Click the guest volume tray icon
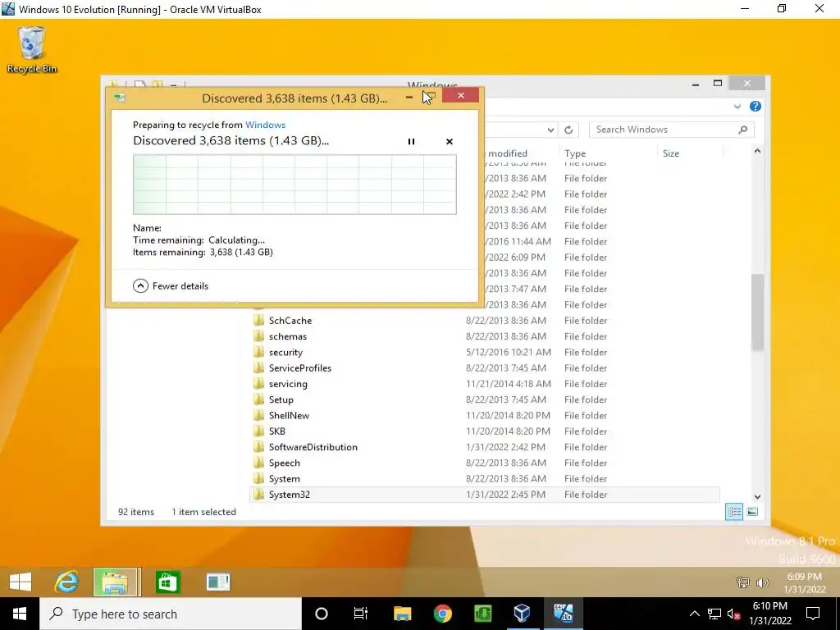840x630 pixels. tap(762, 582)
